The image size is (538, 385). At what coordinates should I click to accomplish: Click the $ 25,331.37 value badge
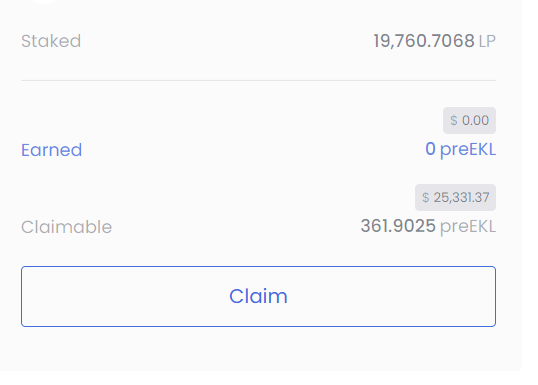click(x=455, y=197)
